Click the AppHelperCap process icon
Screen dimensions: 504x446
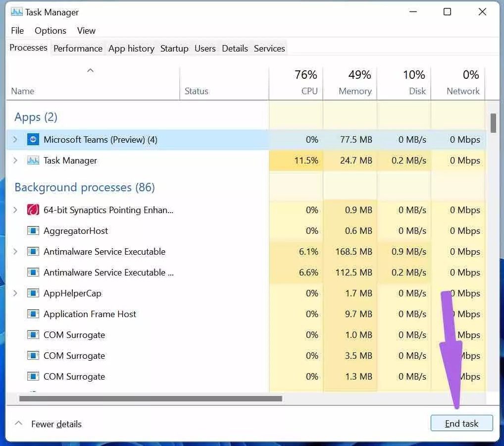(x=33, y=293)
